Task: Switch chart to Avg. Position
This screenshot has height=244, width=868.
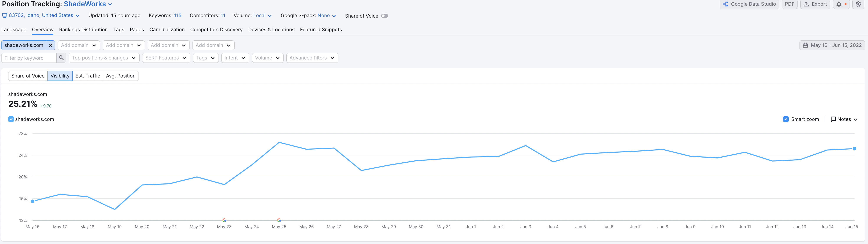Action: tap(121, 76)
